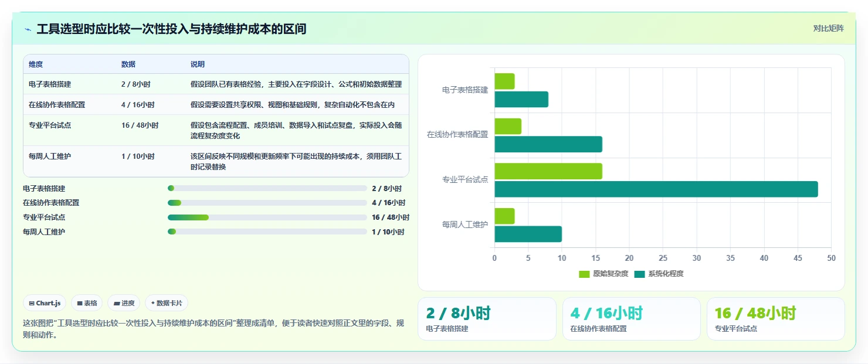868x364 pixels.
Task: Click the 专业平台试点 axis label in the chart
Action: pyautogui.click(x=465, y=180)
